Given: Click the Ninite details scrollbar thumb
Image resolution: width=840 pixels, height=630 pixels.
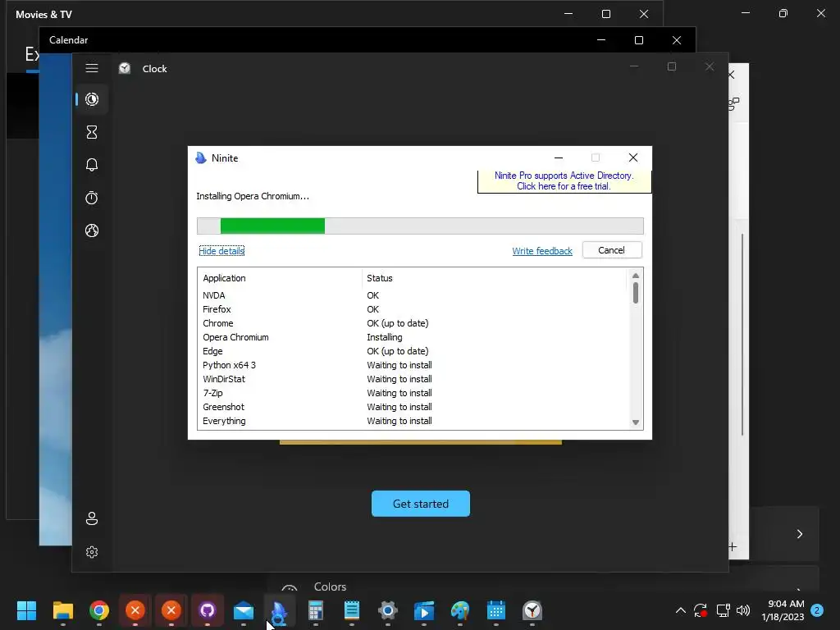Looking at the screenshot, I should [636, 293].
